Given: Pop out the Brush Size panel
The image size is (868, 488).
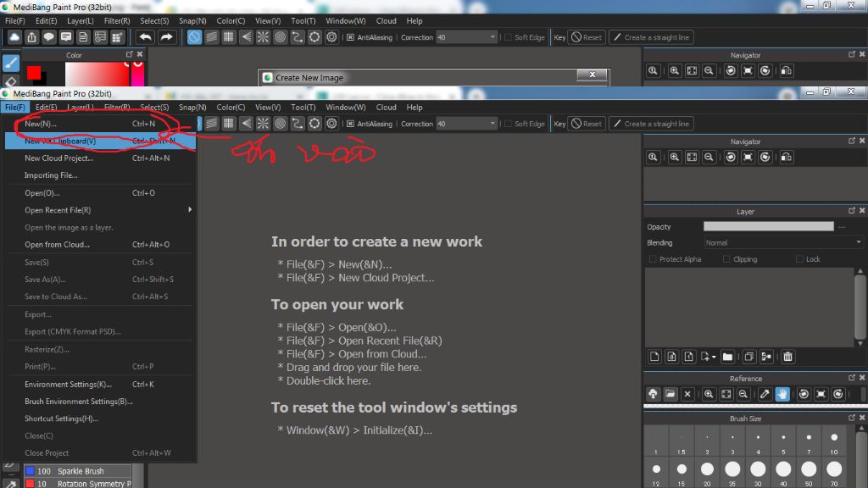Looking at the screenshot, I should 851,418.
